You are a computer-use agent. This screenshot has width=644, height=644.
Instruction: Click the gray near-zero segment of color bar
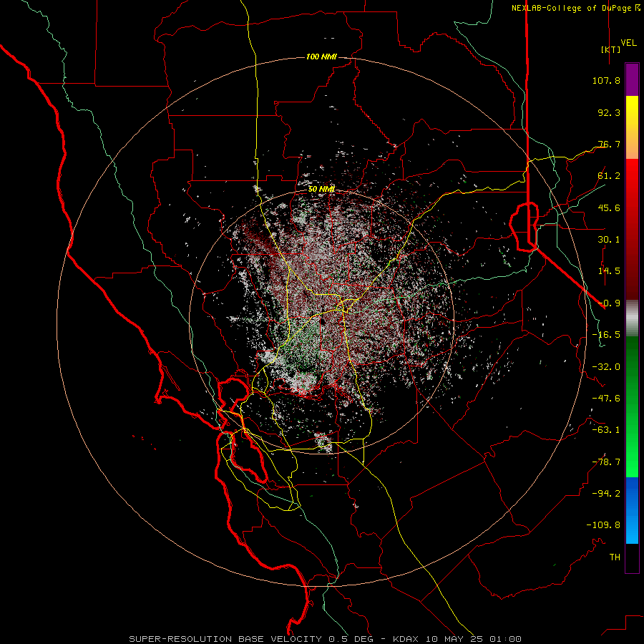point(632,318)
